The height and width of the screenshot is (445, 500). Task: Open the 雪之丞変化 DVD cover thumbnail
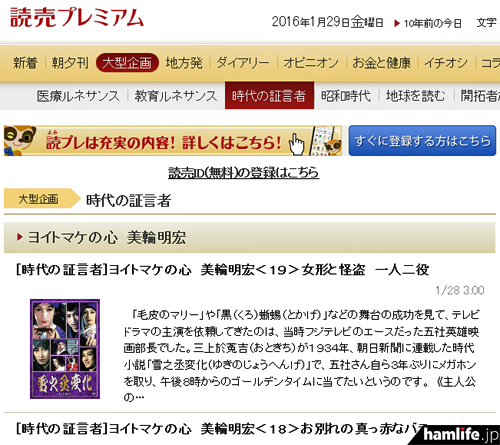tap(65, 349)
